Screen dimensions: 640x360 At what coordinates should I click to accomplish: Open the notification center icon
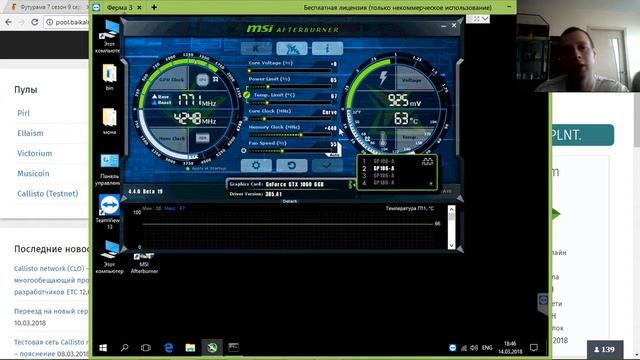[533, 348]
